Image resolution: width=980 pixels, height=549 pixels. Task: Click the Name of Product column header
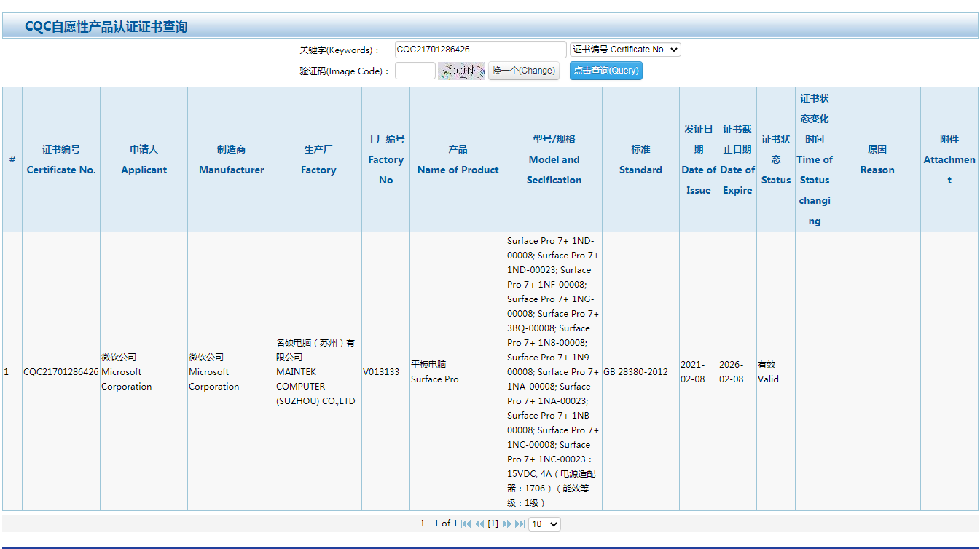click(x=458, y=159)
